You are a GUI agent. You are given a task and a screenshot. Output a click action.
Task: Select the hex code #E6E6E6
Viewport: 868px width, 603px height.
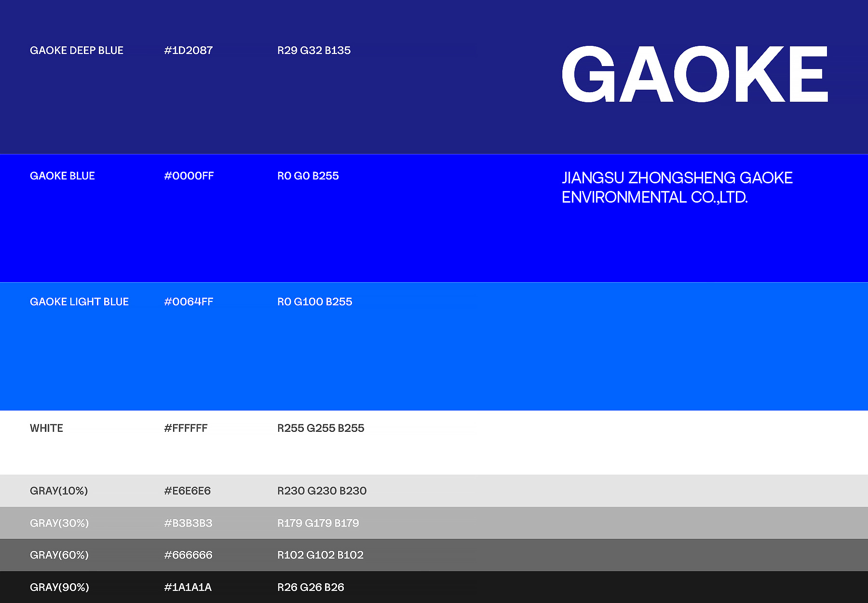pyautogui.click(x=188, y=491)
